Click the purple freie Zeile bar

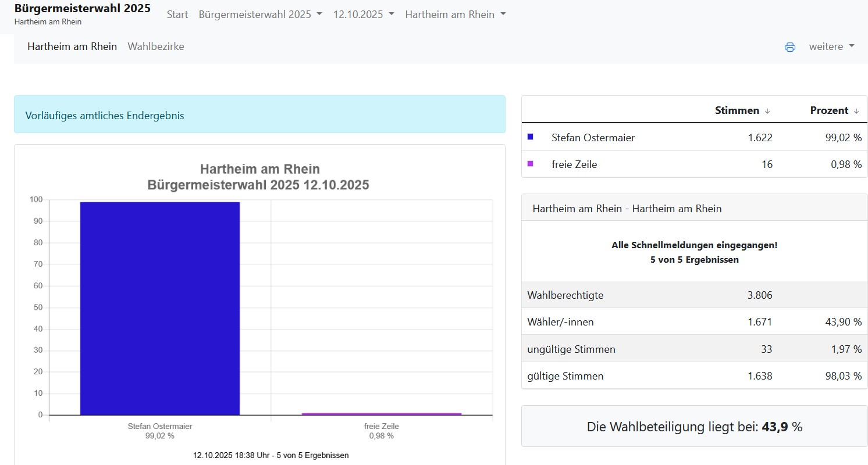381,414
